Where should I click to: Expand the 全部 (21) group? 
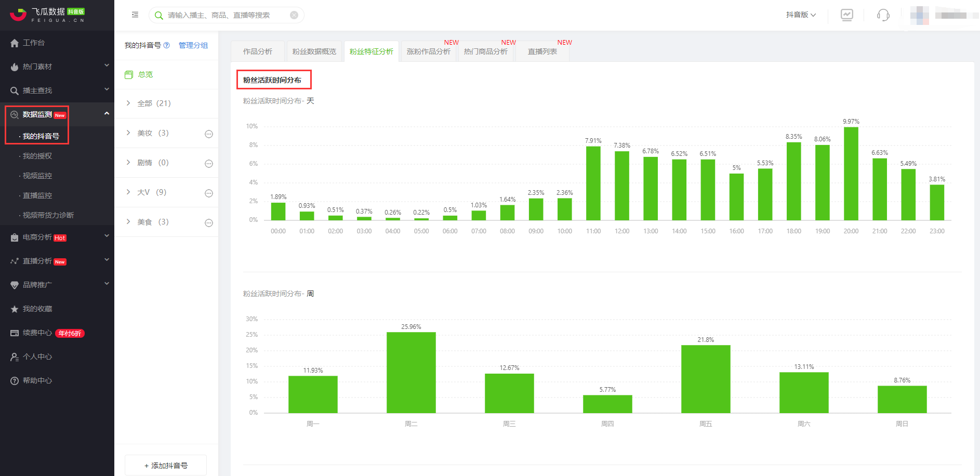pyautogui.click(x=128, y=103)
